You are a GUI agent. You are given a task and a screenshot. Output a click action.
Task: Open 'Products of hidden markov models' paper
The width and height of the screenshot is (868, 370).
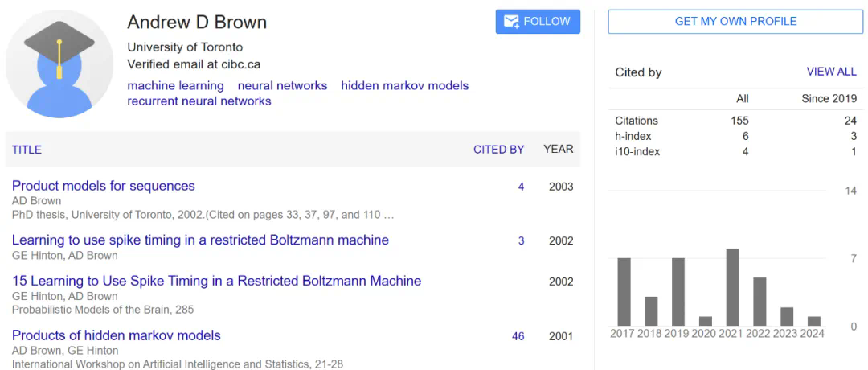pyautogui.click(x=117, y=335)
